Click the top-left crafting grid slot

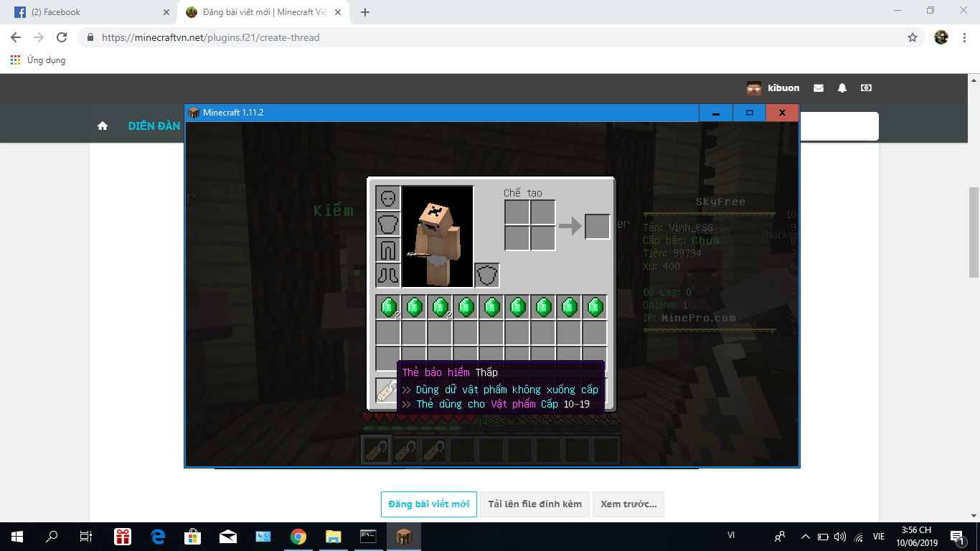click(x=517, y=213)
